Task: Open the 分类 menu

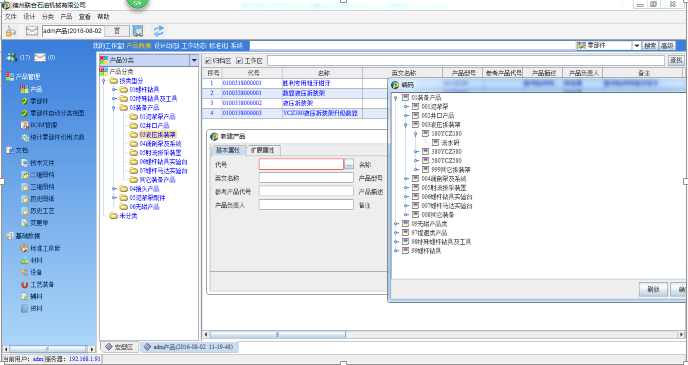Action: [x=47, y=17]
